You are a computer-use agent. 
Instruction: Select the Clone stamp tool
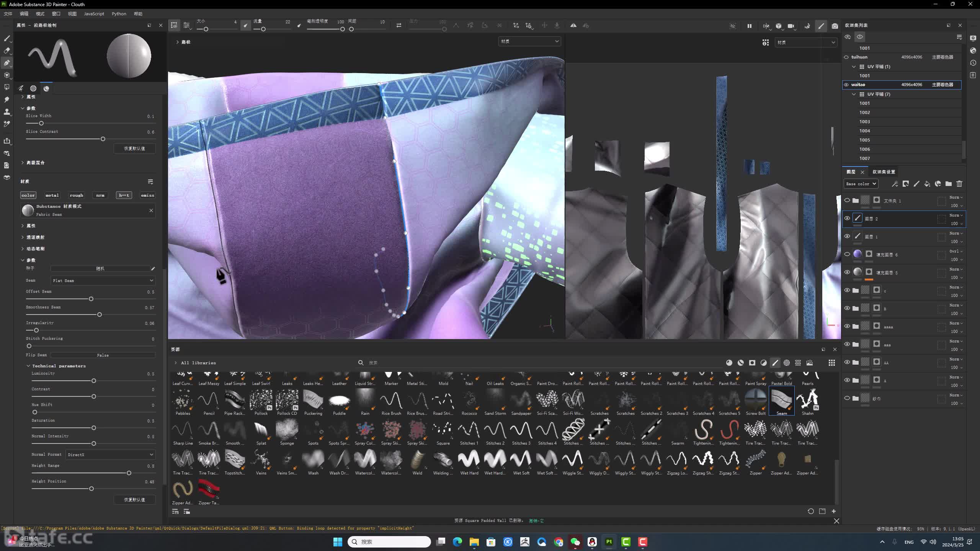coord(7,112)
